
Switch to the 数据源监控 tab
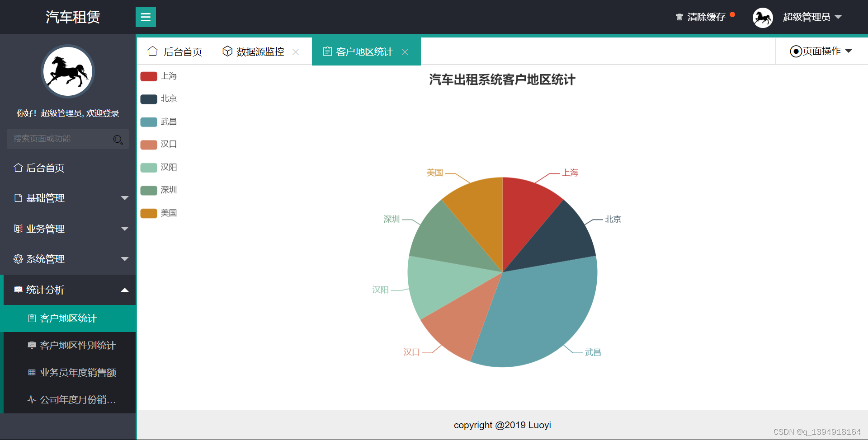coord(260,51)
